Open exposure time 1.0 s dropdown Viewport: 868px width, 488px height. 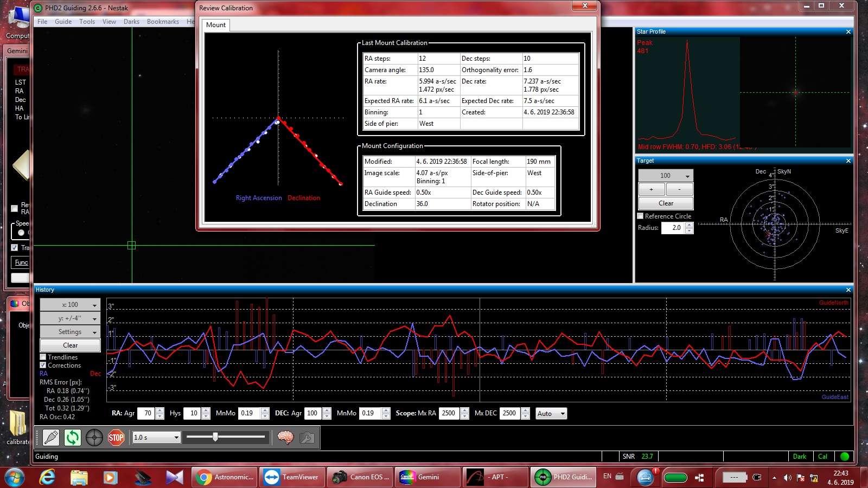[x=157, y=438]
